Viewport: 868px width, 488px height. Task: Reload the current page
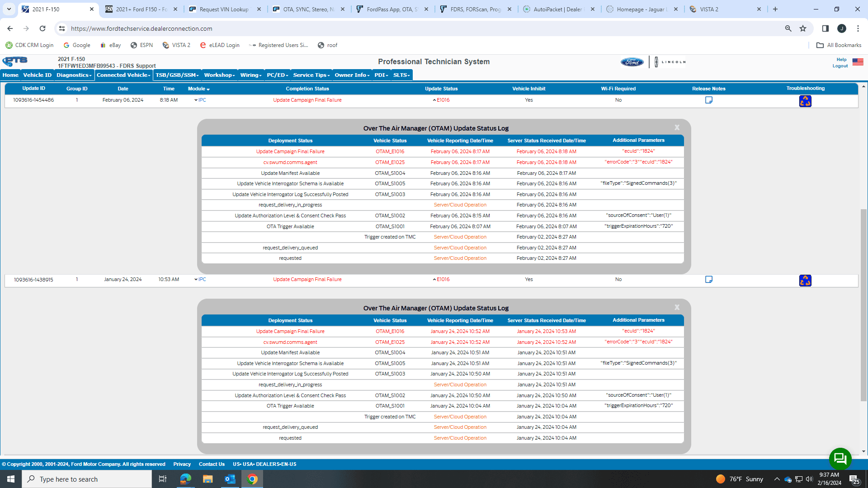(x=42, y=28)
